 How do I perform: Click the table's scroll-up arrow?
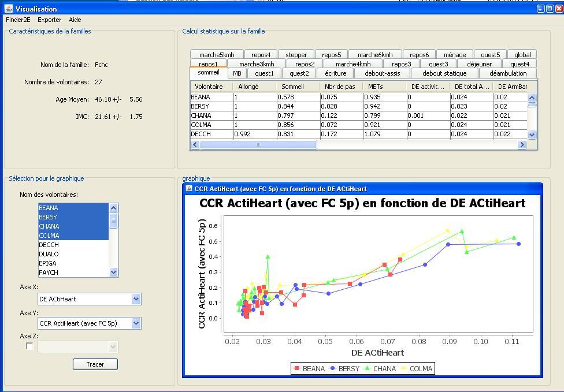pyautogui.click(x=532, y=97)
